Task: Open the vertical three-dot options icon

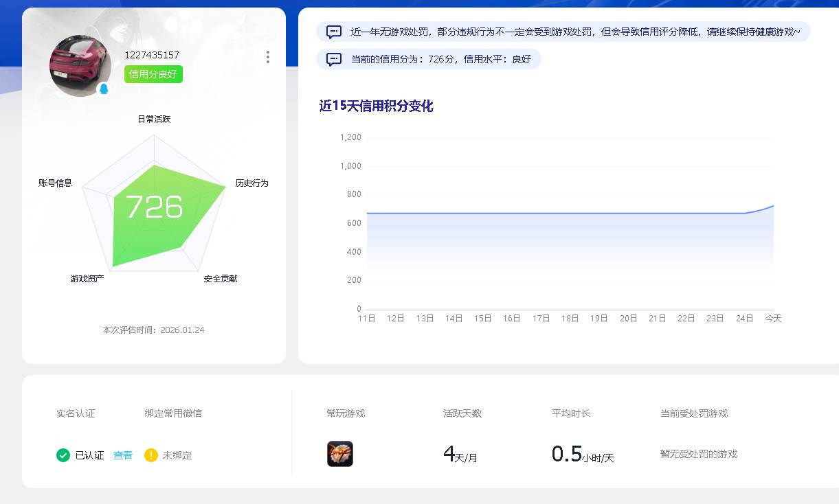Action: (267, 58)
